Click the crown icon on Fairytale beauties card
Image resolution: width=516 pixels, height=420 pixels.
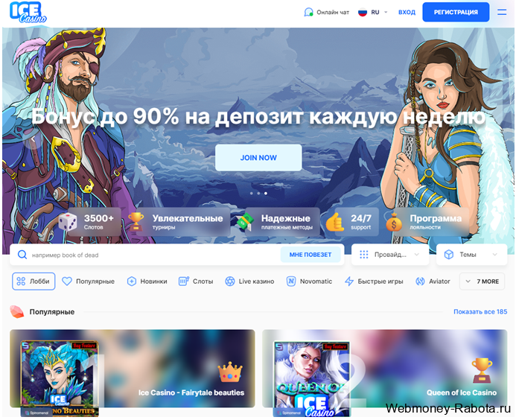pyautogui.click(x=230, y=372)
